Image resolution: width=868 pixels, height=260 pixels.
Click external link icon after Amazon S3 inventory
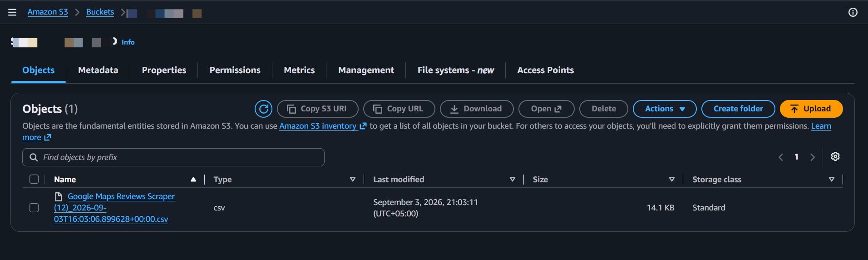pos(363,126)
